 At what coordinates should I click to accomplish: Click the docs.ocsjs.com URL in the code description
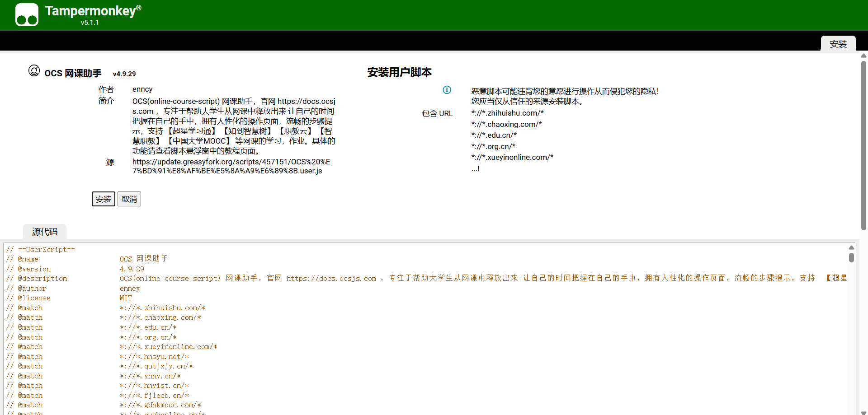(x=331, y=279)
